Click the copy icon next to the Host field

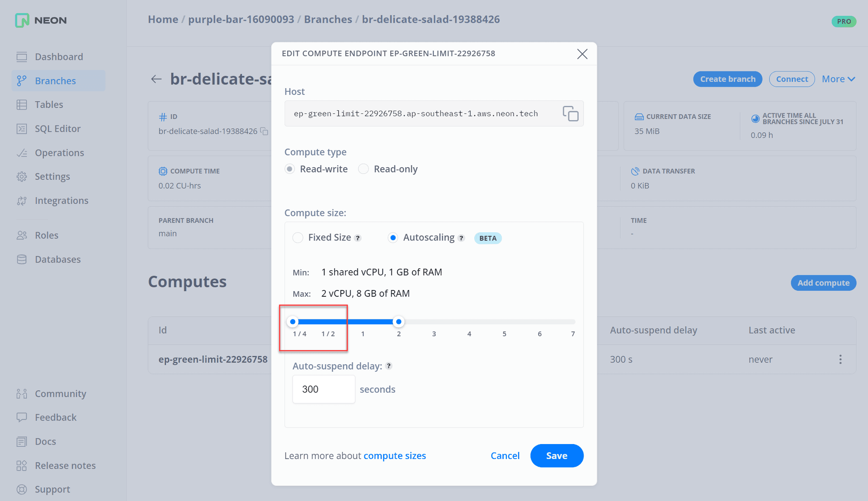pyautogui.click(x=571, y=114)
